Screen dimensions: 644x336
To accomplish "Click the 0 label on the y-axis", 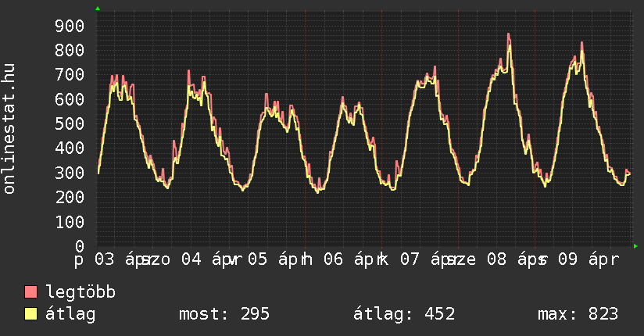I will click(79, 246).
